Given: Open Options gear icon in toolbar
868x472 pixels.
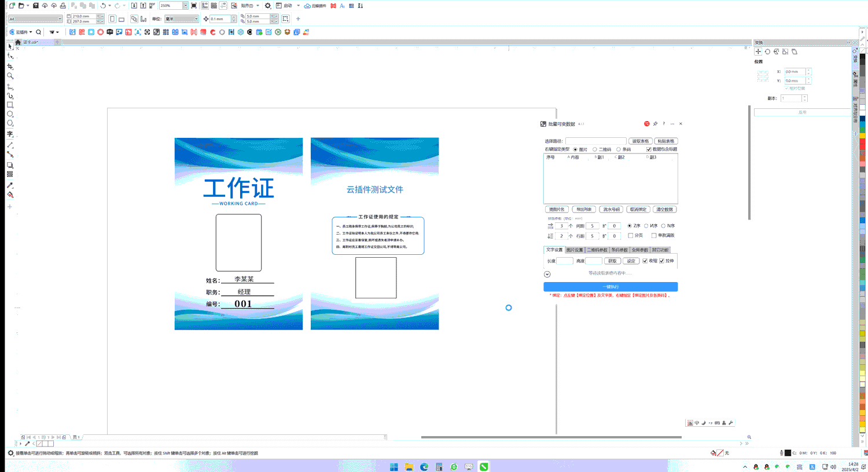Looking at the screenshot, I should coord(267,5).
